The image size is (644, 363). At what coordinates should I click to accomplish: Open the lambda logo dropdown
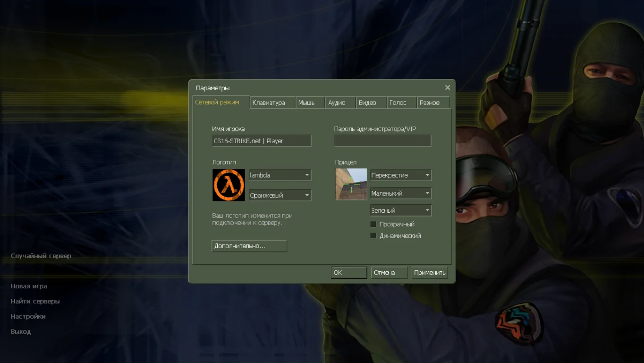[x=280, y=175]
